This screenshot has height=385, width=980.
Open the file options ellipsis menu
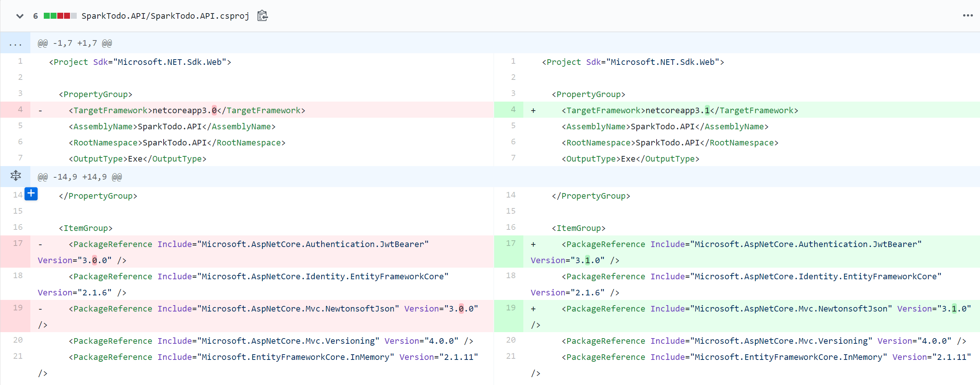[x=968, y=16]
